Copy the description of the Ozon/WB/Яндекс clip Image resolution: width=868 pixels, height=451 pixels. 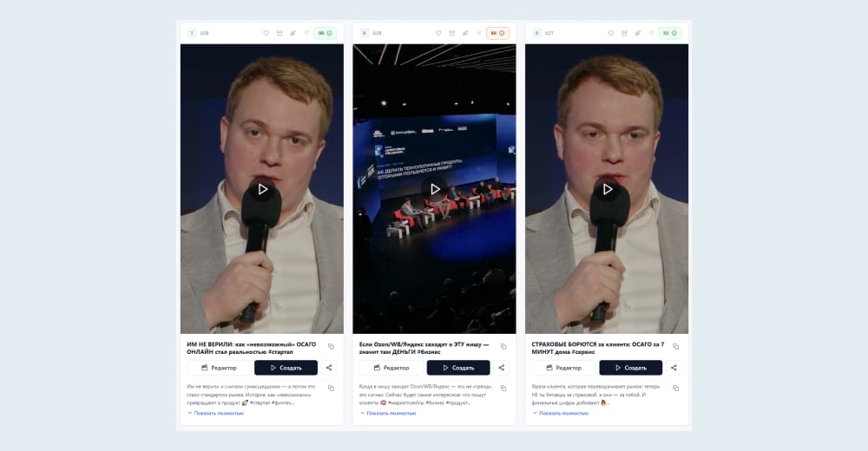pyautogui.click(x=503, y=388)
